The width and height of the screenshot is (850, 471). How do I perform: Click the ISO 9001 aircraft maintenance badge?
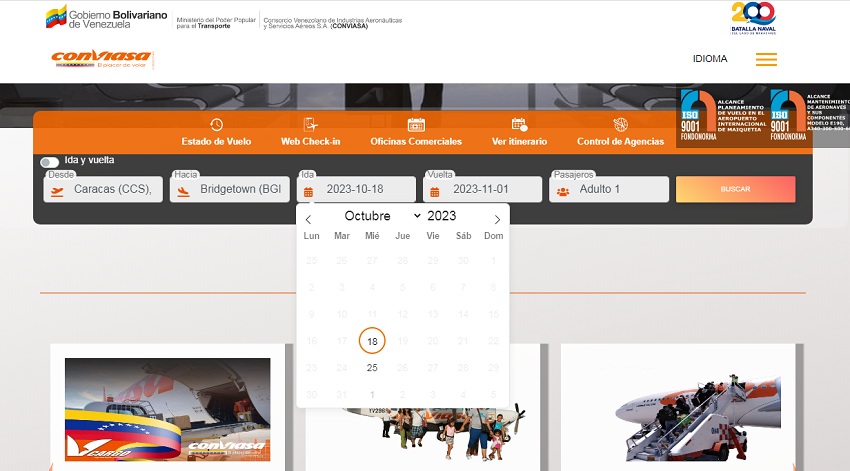810,116
